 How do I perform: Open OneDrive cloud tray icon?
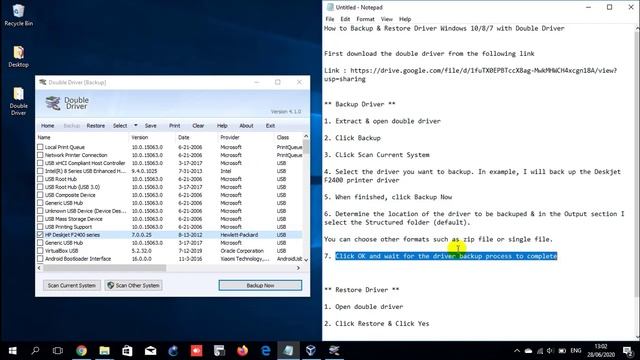coord(528,351)
